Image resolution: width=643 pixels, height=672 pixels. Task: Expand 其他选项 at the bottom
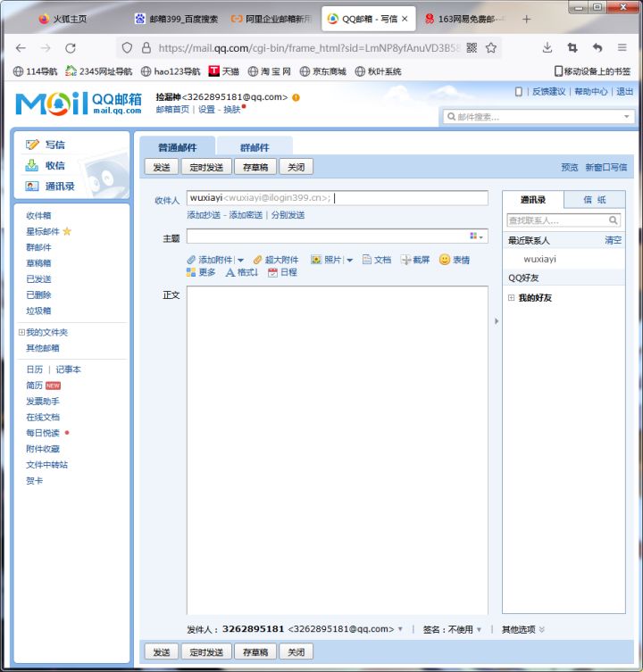click(523, 629)
